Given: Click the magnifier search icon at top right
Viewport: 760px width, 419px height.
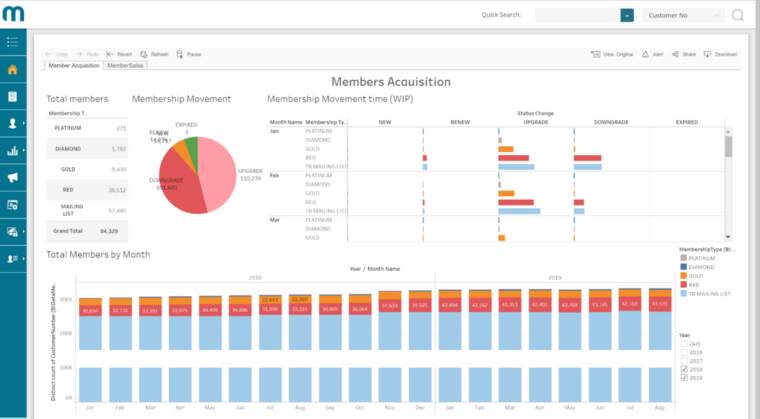Looking at the screenshot, I should tap(738, 16).
